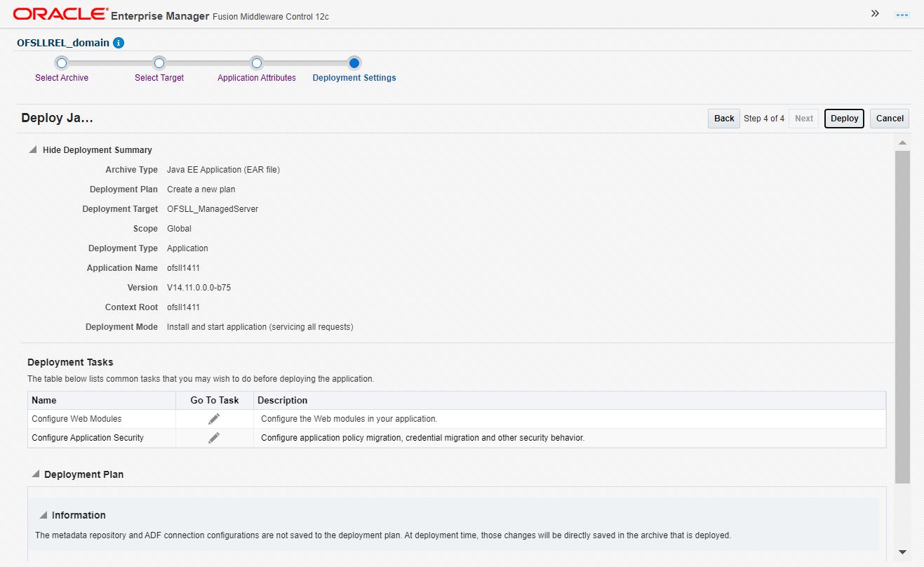The height and width of the screenshot is (567, 924).
Task: Go to the Application Attributes step
Action: coord(257,77)
